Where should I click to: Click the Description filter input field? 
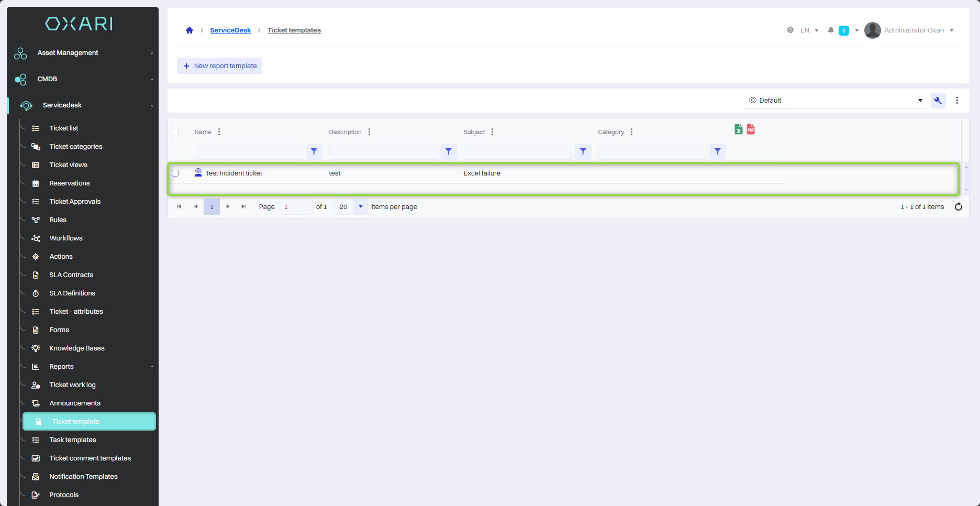pos(384,151)
